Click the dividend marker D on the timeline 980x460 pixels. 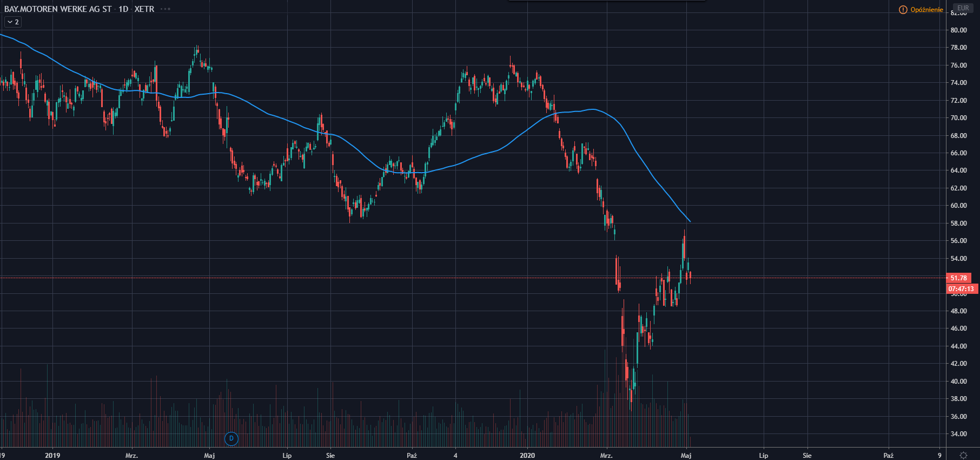pos(231,438)
